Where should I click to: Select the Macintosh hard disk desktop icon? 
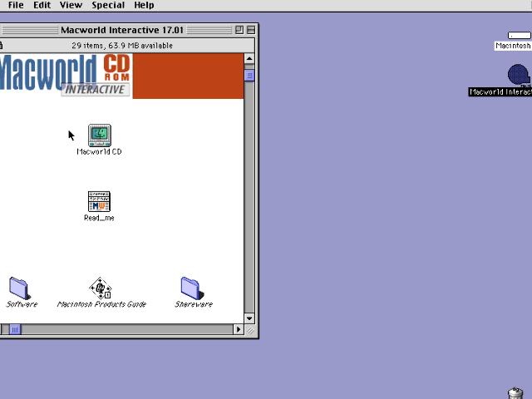[519, 35]
